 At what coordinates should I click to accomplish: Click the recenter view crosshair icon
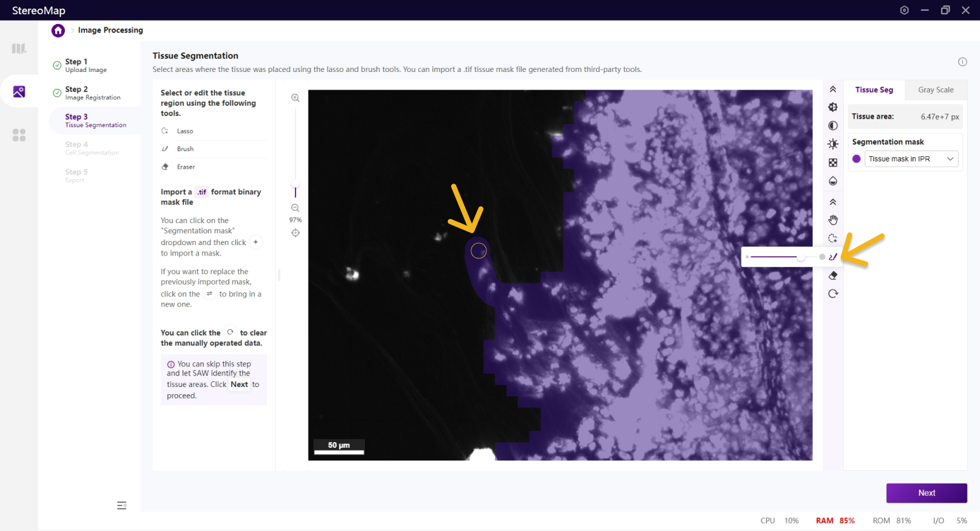tap(296, 233)
